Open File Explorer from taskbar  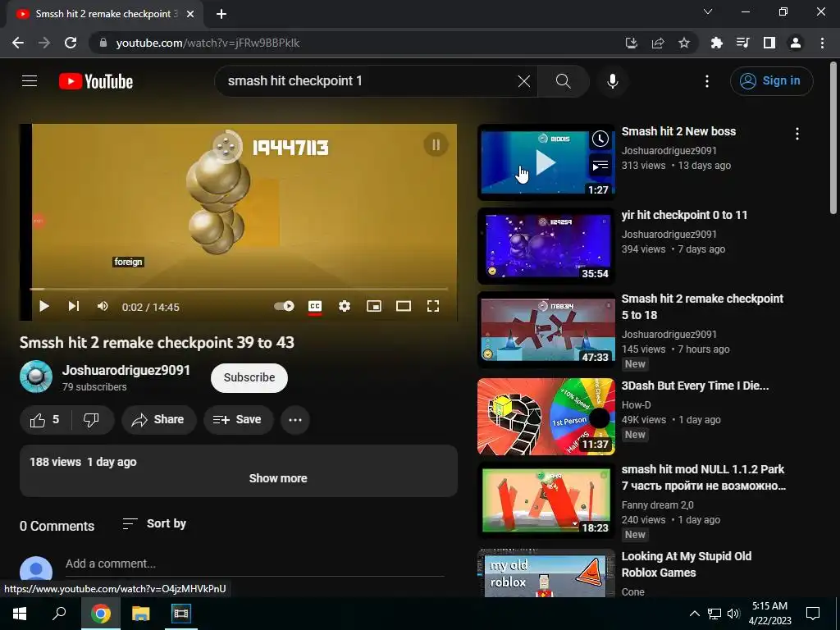pos(141,614)
